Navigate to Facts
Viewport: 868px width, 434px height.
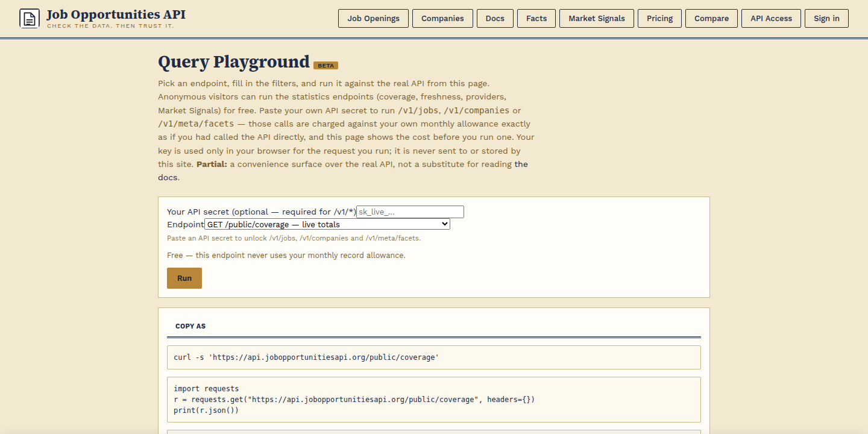536,18
